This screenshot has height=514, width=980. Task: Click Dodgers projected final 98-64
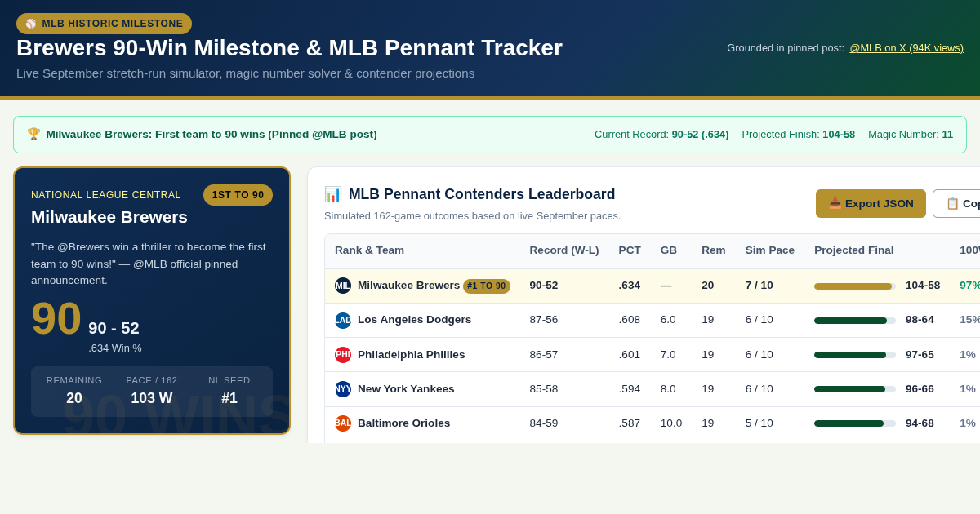(x=920, y=320)
